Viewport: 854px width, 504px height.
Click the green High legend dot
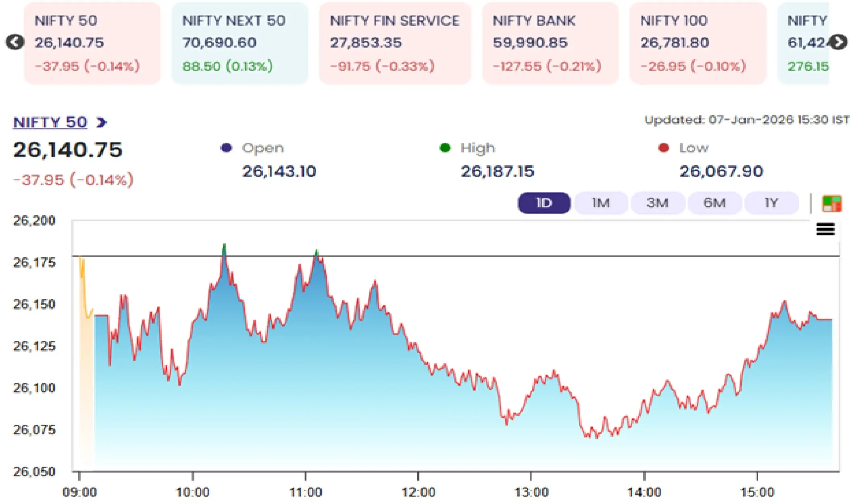click(x=445, y=148)
